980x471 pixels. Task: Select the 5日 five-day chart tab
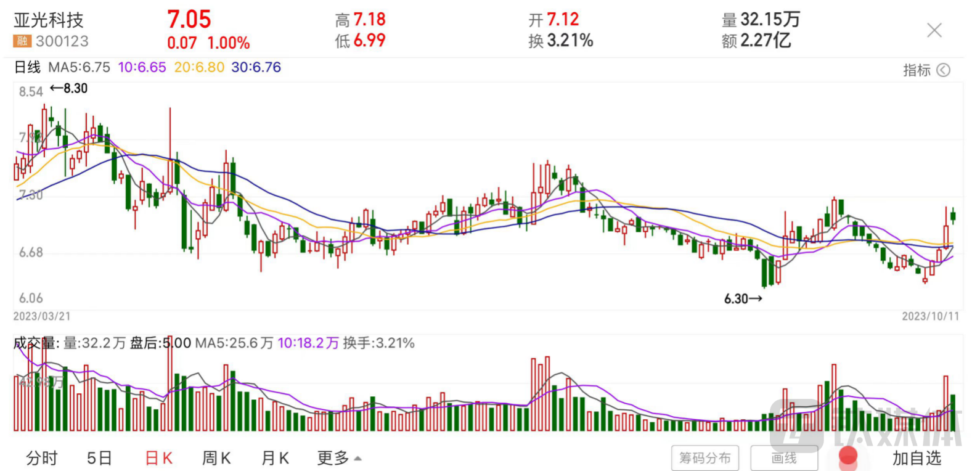pyautogui.click(x=99, y=458)
